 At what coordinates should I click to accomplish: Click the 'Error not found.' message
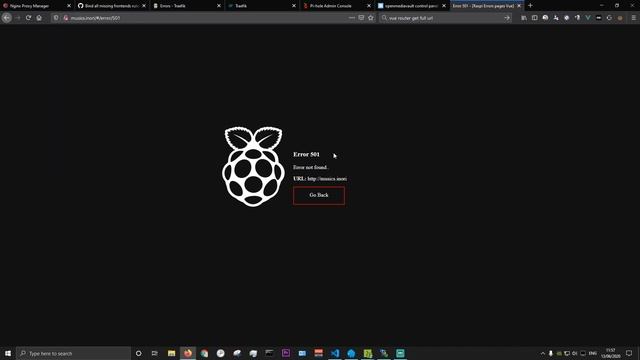pos(311,167)
